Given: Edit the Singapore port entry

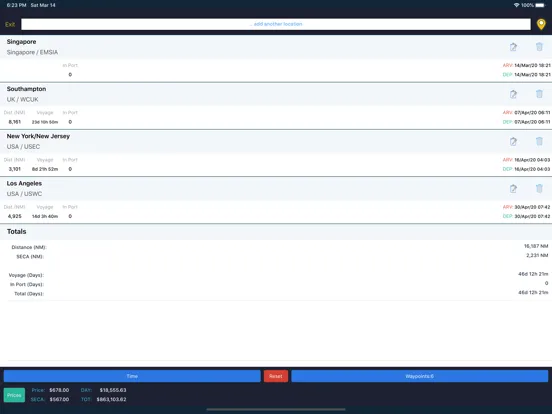Looking at the screenshot, I should pyautogui.click(x=513, y=47).
